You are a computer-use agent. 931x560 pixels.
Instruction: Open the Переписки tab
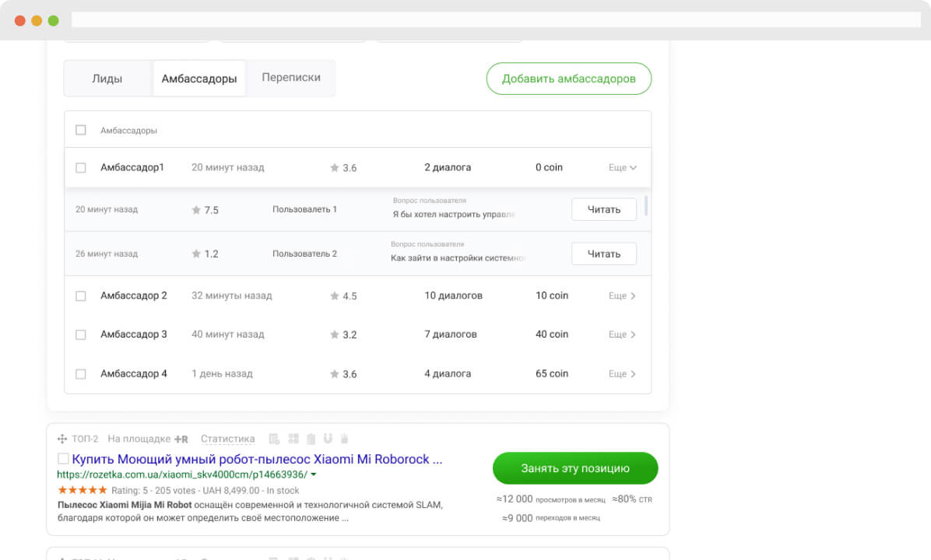pyautogui.click(x=291, y=78)
